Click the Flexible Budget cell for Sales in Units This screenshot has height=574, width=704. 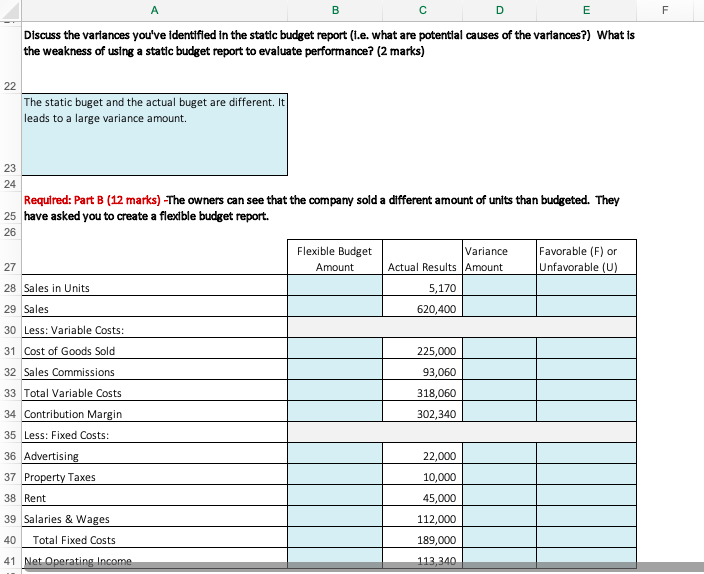pyautogui.click(x=335, y=285)
